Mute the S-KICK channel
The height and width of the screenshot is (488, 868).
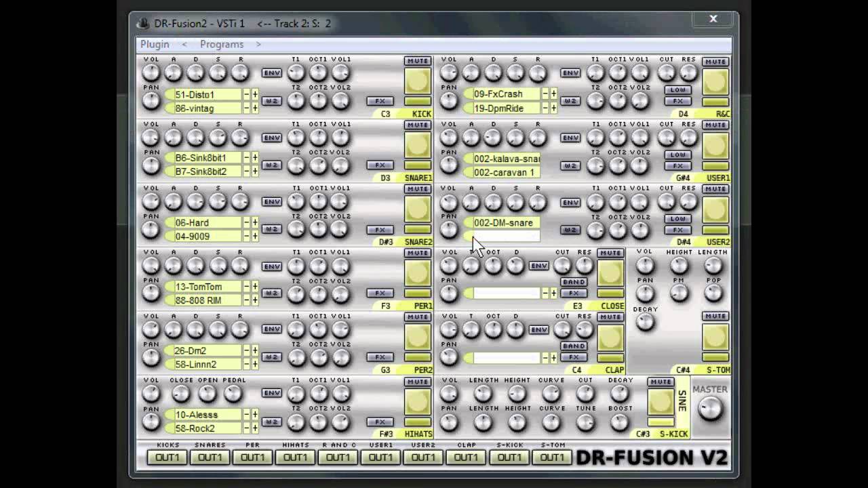[x=660, y=382]
